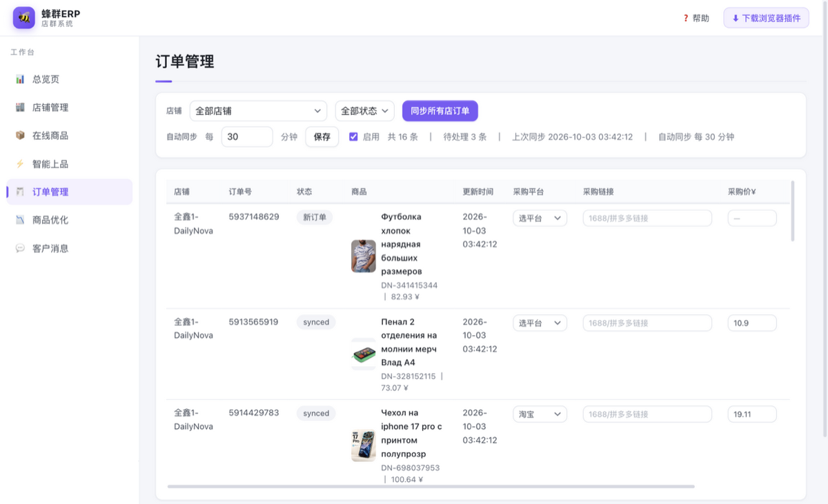Image resolution: width=828 pixels, height=504 pixels.
Task: Click 采购链接 input for order 5937148629
Action: click(x=647, y=219)
